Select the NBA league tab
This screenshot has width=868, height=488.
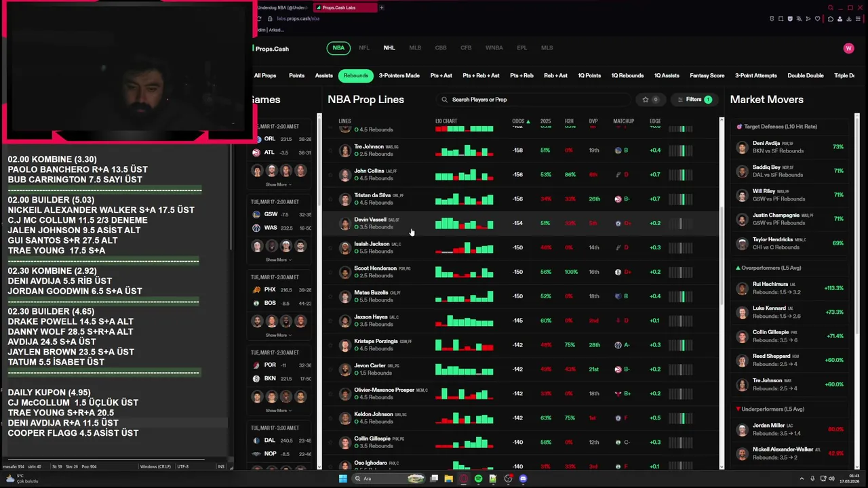point(338,48)
